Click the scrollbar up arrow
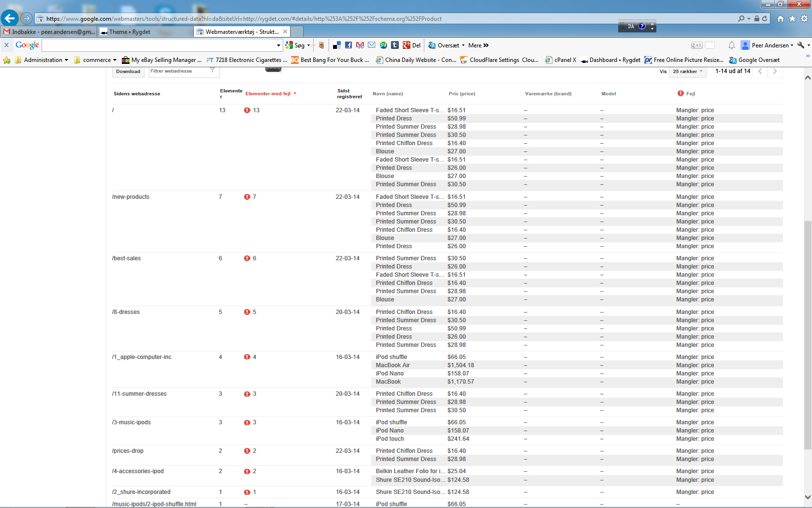The width and height of the screenshot is (812, 508). pyautogui.click(x=808, y=77)
